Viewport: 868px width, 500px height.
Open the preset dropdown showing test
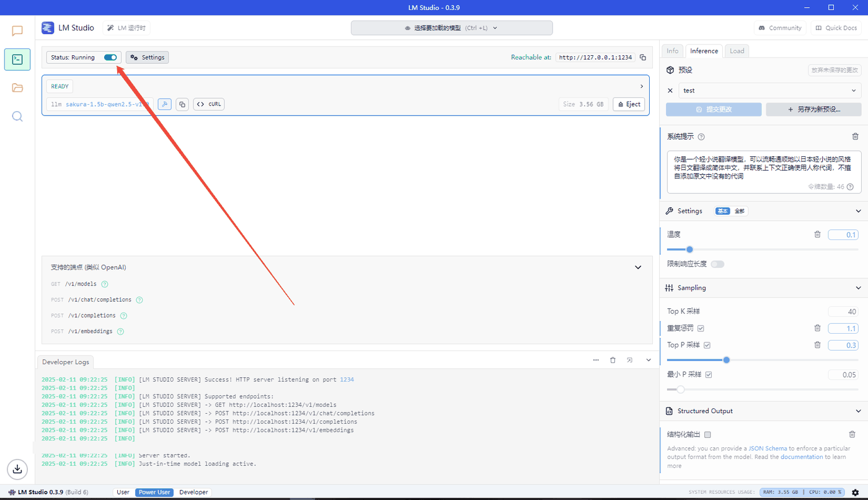point(770,91)
